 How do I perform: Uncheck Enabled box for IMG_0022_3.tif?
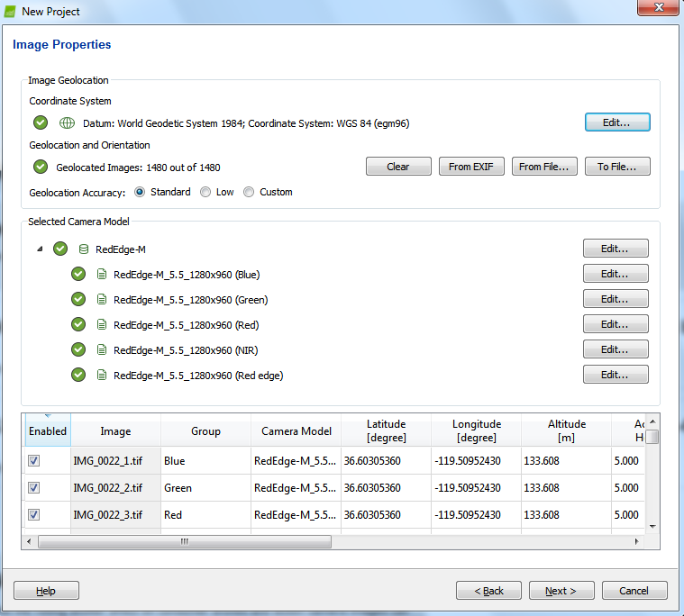coord(34,515)
